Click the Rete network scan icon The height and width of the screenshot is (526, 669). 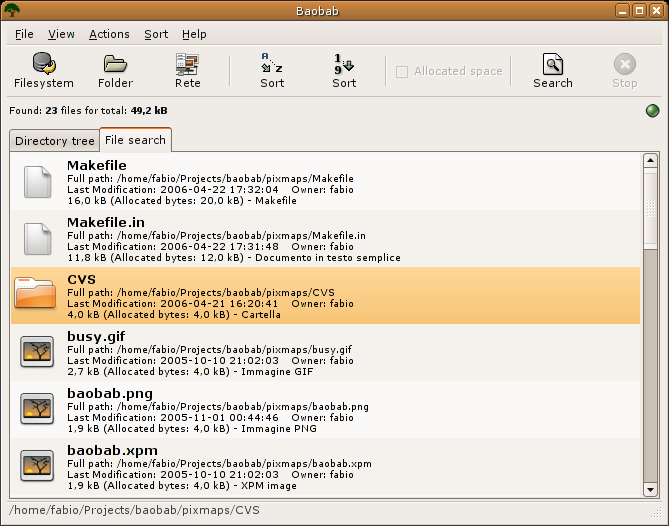pyautogui.click(x=187, y=64)
